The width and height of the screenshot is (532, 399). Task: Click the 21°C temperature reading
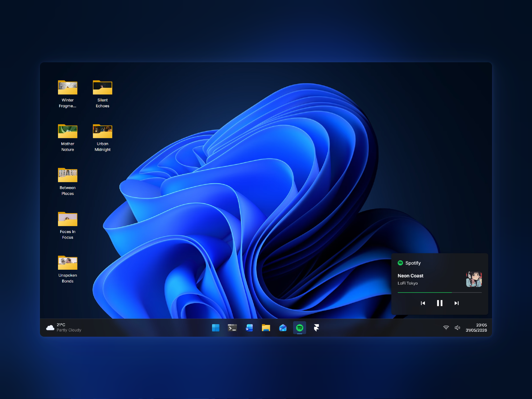(x=61, y=325)
